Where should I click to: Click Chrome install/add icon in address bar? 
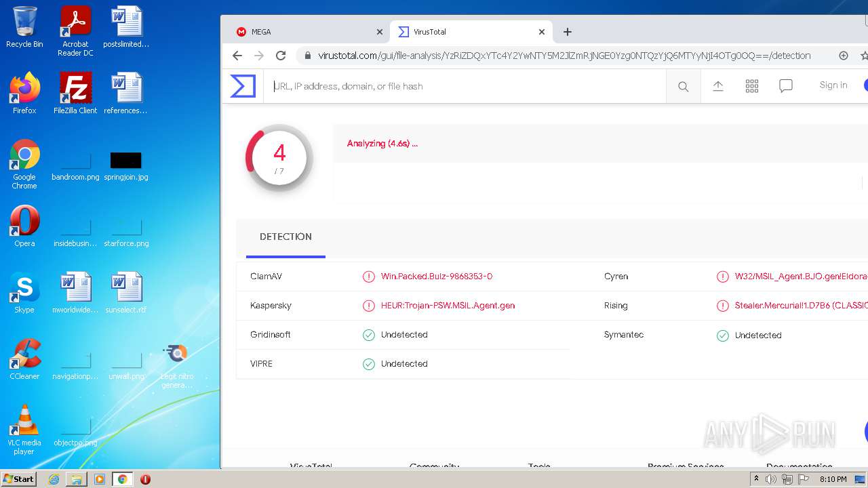point(844,56)
